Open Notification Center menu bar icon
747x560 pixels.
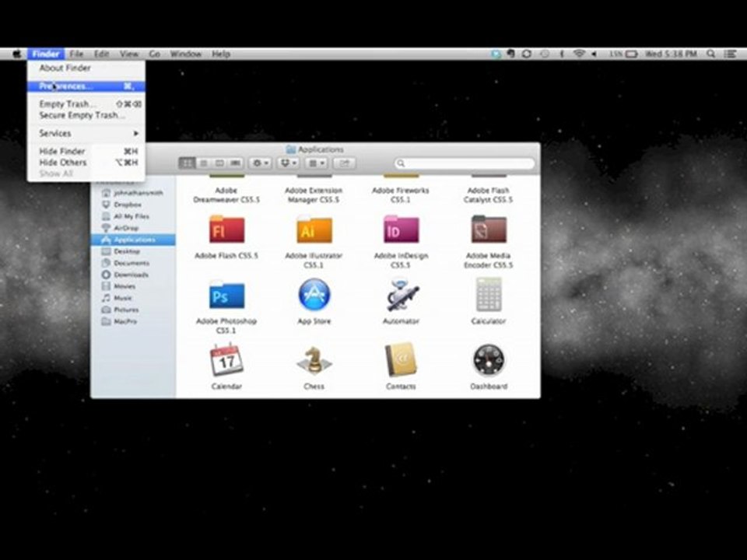(x=730, y=54)
